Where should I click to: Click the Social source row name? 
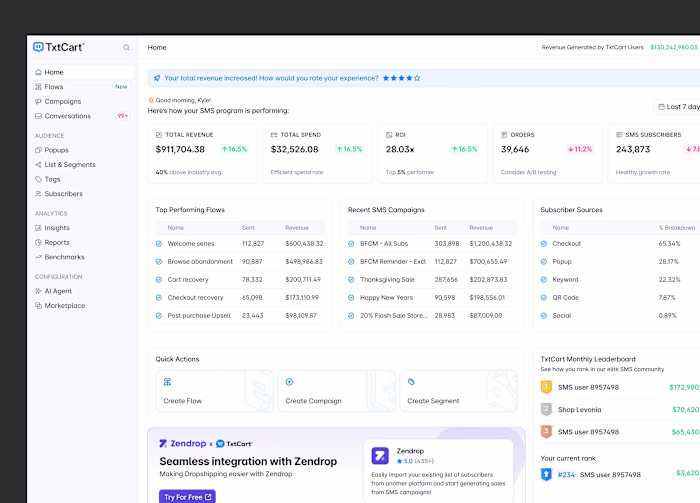[562, 316]
